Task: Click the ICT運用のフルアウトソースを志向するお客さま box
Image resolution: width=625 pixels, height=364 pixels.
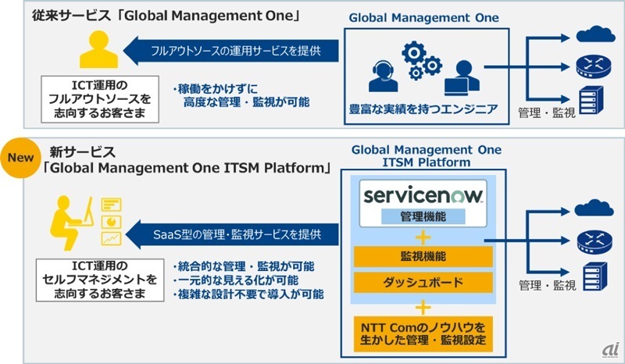Action: pos(100,99)
